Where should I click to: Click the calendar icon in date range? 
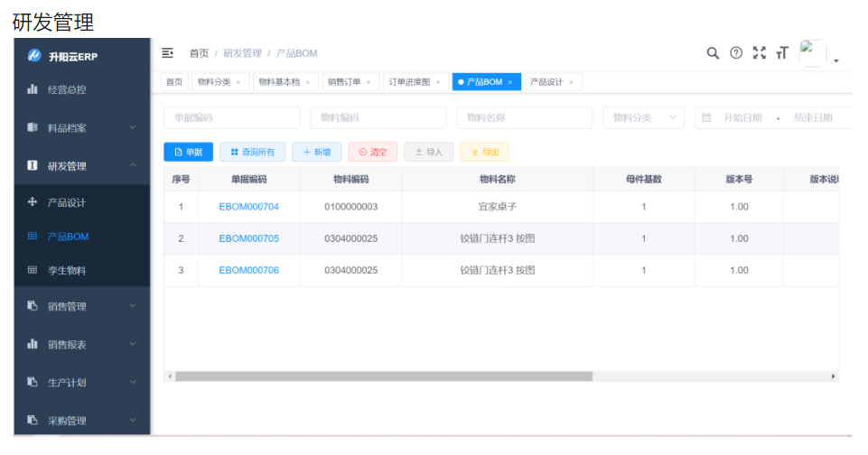[706, 118]
